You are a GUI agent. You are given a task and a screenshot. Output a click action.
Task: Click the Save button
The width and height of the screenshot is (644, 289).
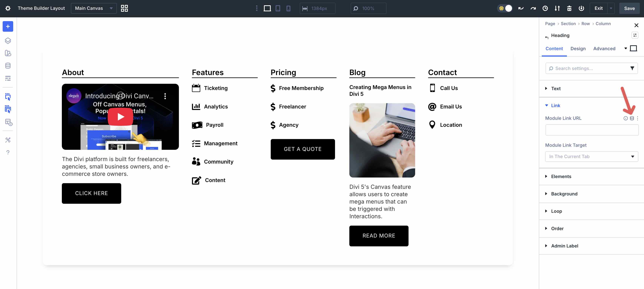(629, 8)
